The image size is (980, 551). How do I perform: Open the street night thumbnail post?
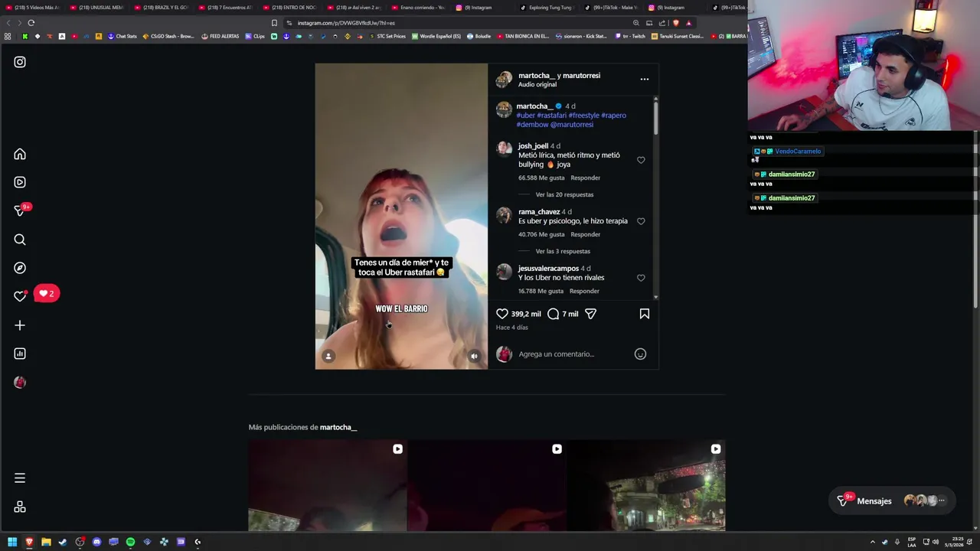(x=646, y=486)
